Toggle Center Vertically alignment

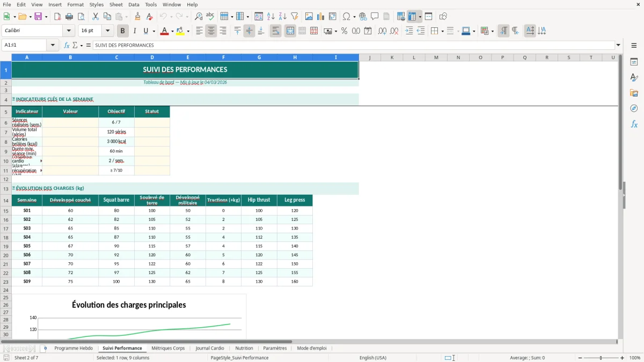[249, 31]
